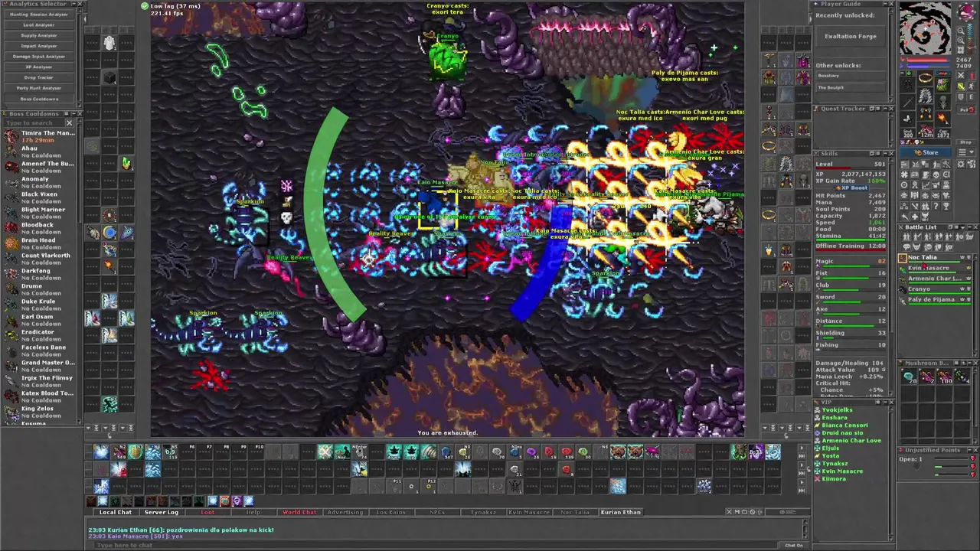Open the Kurian Ethan private chat tab
The image size is (980, 551).
point(621,512)
